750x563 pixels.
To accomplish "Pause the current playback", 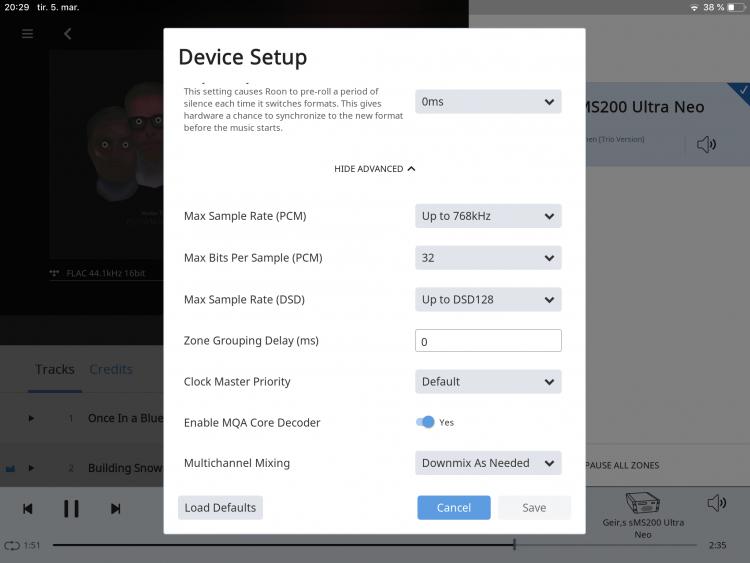I will (71, 509).
